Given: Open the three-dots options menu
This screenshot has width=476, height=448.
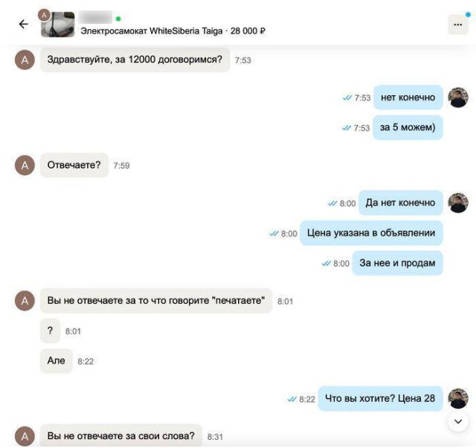Looking at the screenshot, I should click(458, 25).
